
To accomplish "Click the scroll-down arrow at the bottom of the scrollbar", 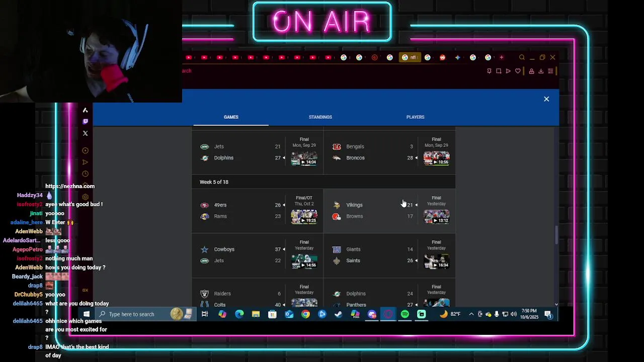I will click(x=556, y=304).
